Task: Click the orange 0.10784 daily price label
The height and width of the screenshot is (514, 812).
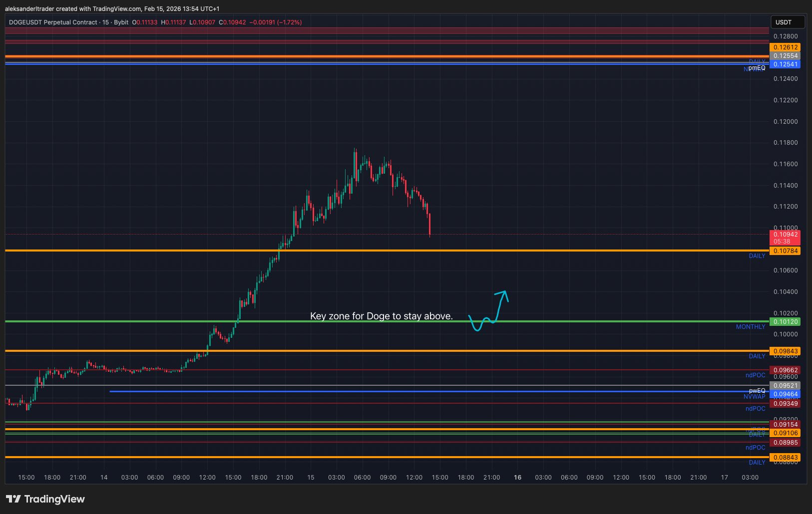Action: 785,251
